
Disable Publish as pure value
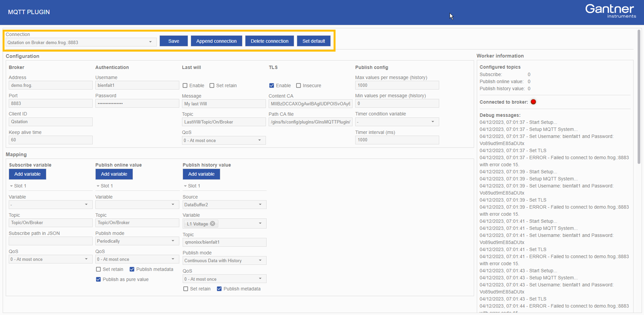coord(98,279)
